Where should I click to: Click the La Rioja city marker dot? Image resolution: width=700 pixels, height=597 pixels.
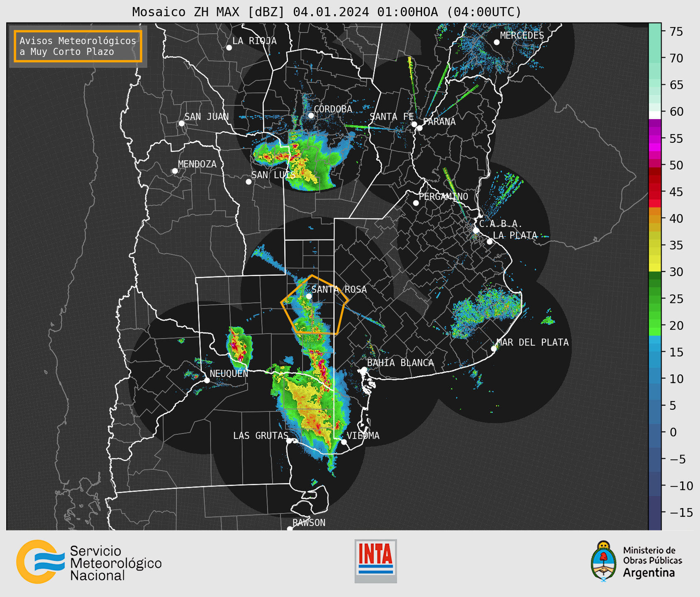click(229, 48)
